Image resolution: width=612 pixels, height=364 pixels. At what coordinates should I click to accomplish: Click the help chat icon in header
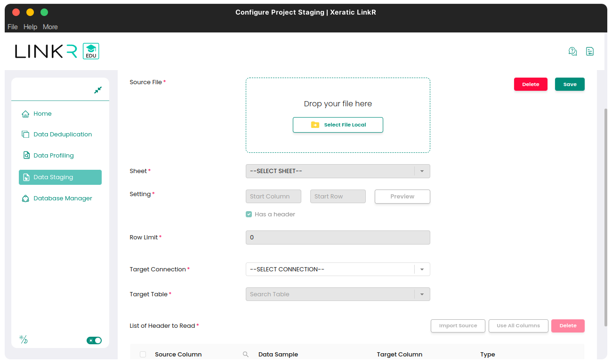point(572,51)
